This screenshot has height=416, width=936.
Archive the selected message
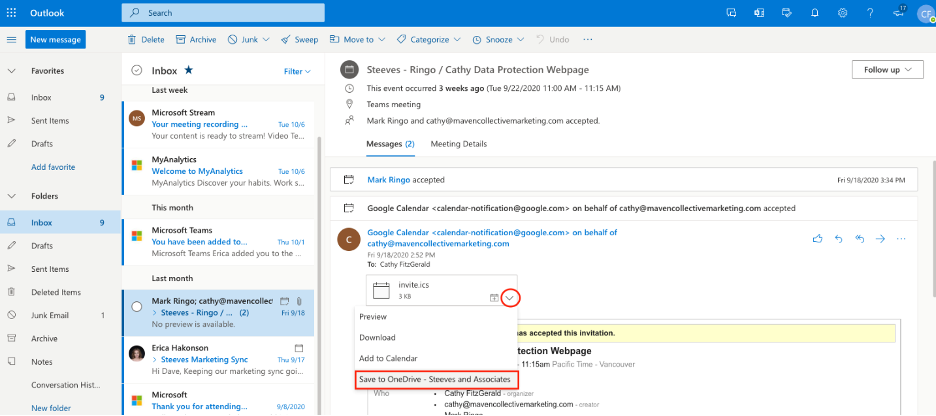196,39
